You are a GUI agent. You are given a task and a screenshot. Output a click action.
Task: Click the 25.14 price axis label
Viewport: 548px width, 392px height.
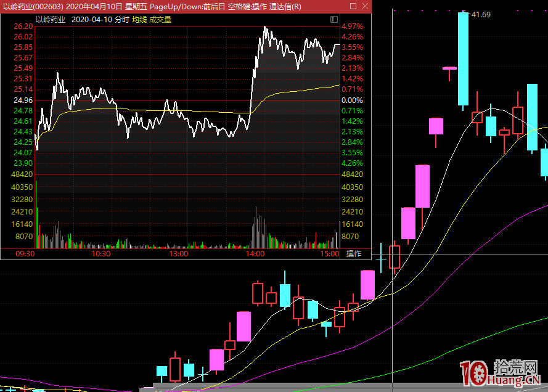23,89
